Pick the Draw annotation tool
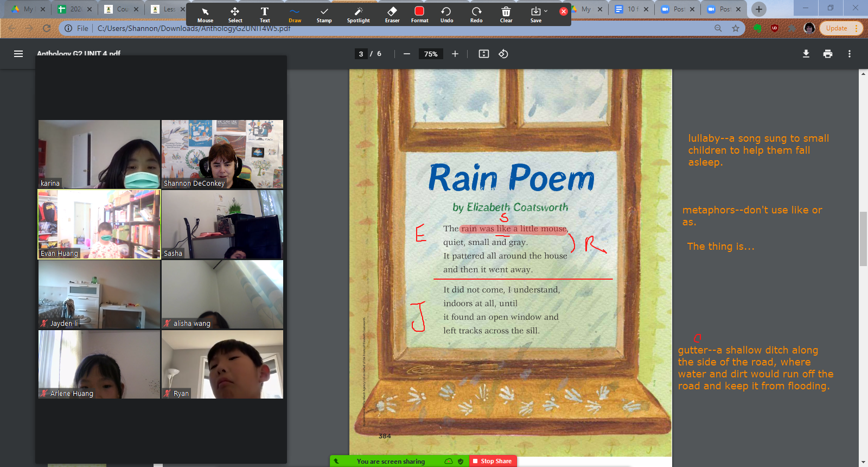 click(295, 15)
